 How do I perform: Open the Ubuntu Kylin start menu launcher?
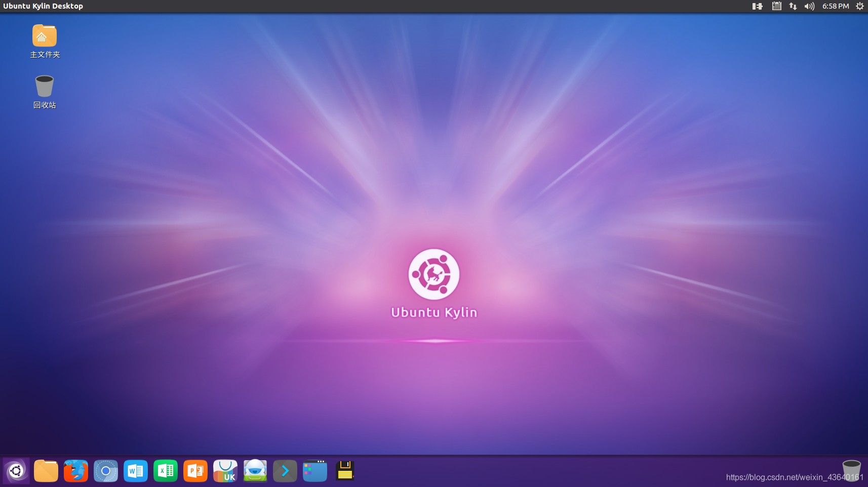coord(16,471)
